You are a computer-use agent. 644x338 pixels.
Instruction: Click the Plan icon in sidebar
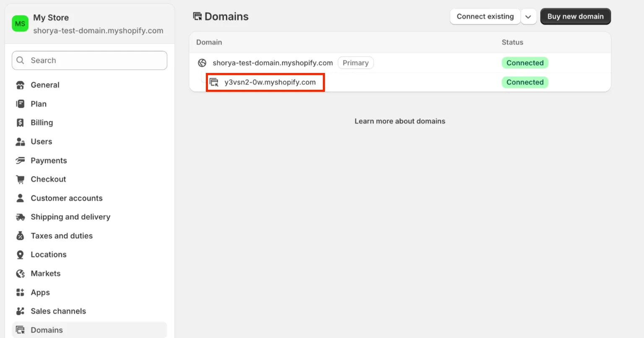pos(20,104)
